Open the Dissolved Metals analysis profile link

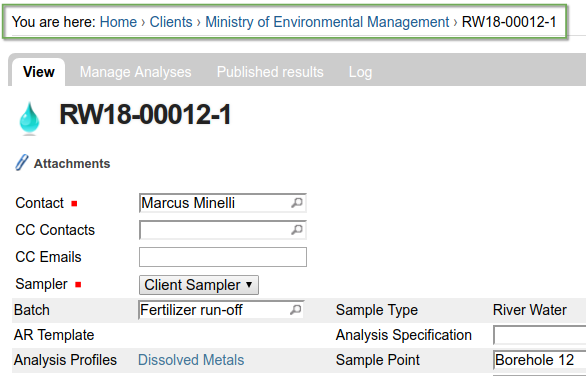point(191,360)
